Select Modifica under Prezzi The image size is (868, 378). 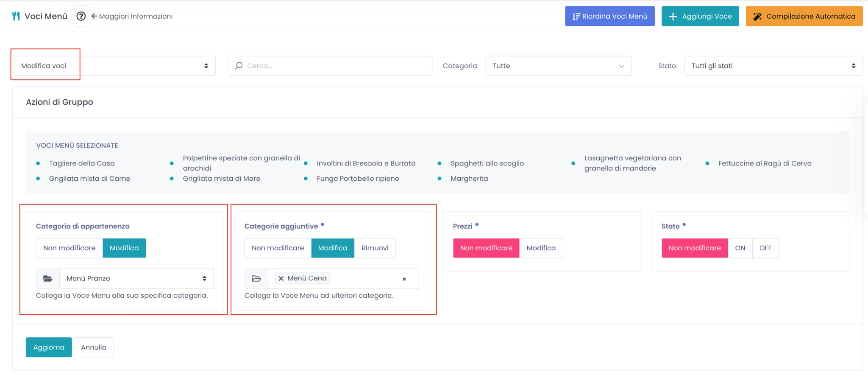541,248
